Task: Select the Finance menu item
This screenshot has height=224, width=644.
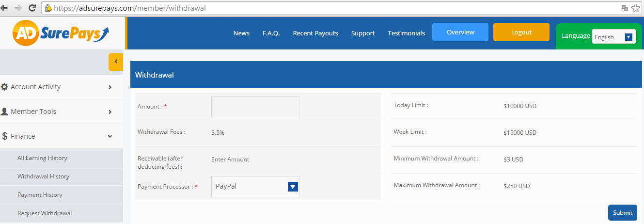Action: coord(62,136)
